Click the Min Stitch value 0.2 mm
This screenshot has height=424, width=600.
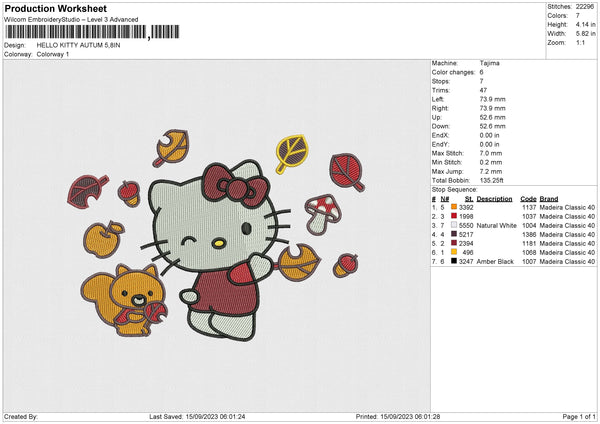click(x=491, y=163)
